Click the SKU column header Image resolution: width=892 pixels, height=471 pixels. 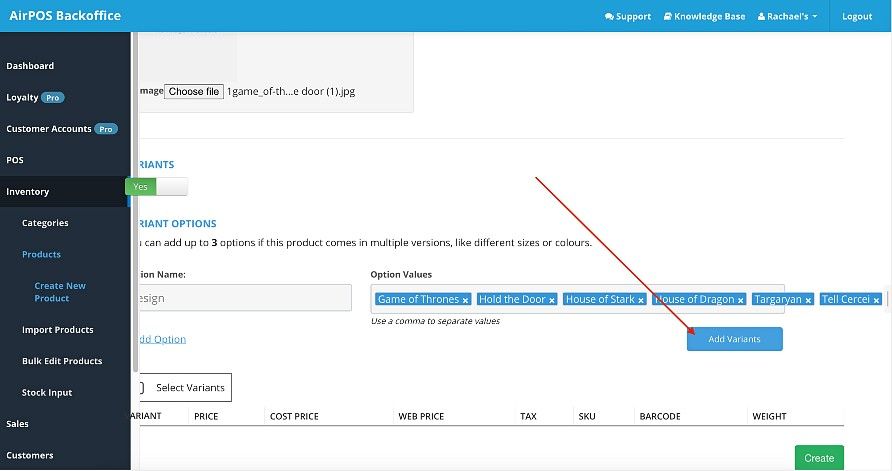[587, 416]
